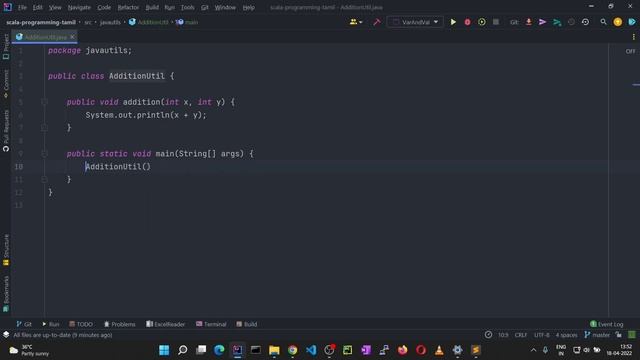Collapse the main method fold marker
The height and width of the screenshot is (360, 640).
[44, 154]
